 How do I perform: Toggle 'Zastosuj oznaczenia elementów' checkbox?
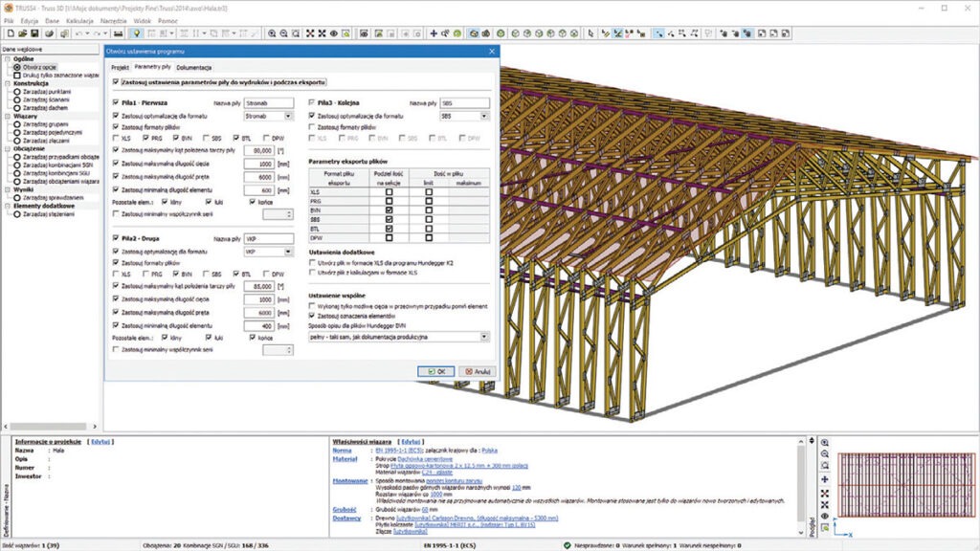pos(312,316)
